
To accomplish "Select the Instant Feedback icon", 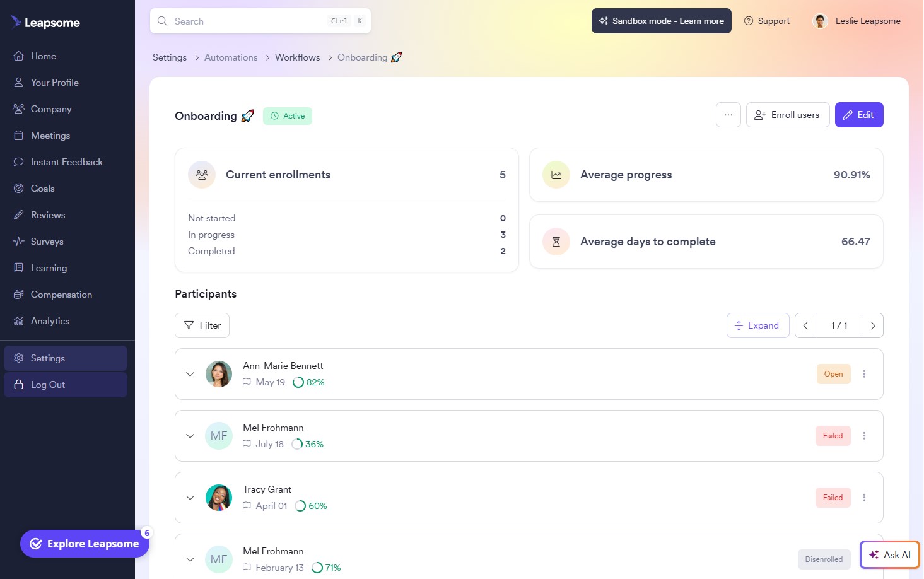I will tap(19, 161).
